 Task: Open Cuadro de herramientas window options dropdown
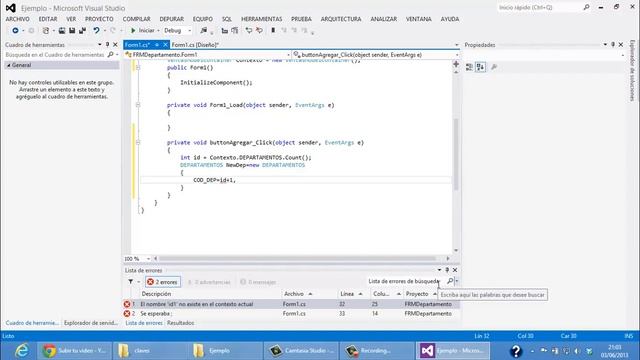pyautogui.click(x=100, y=44)
